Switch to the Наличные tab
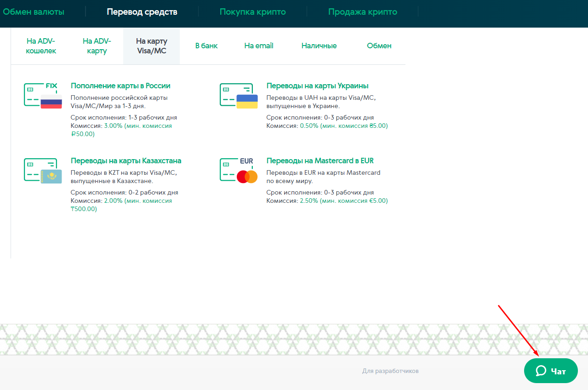The width and height of the screenshot is (588, 390). [x=319, y=46]
